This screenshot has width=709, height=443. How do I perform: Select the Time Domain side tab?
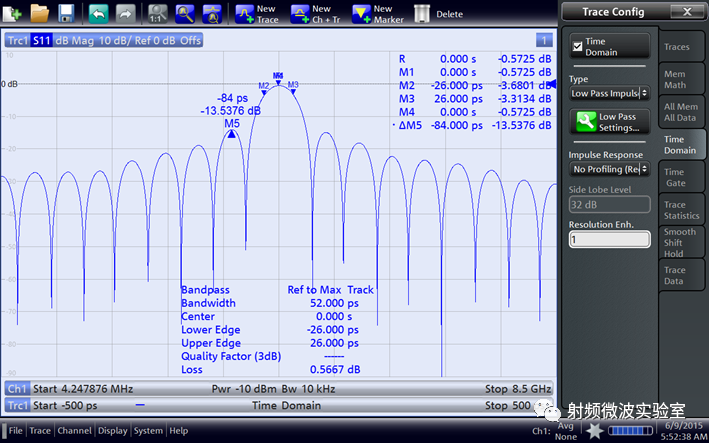pyautogui.click(x=681, y=145)
